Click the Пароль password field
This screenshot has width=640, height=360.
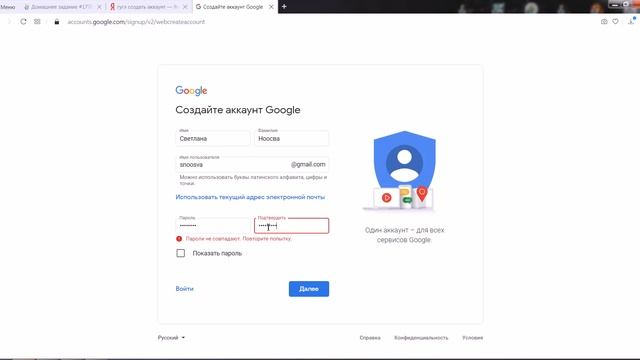click(x=213, y=226)
